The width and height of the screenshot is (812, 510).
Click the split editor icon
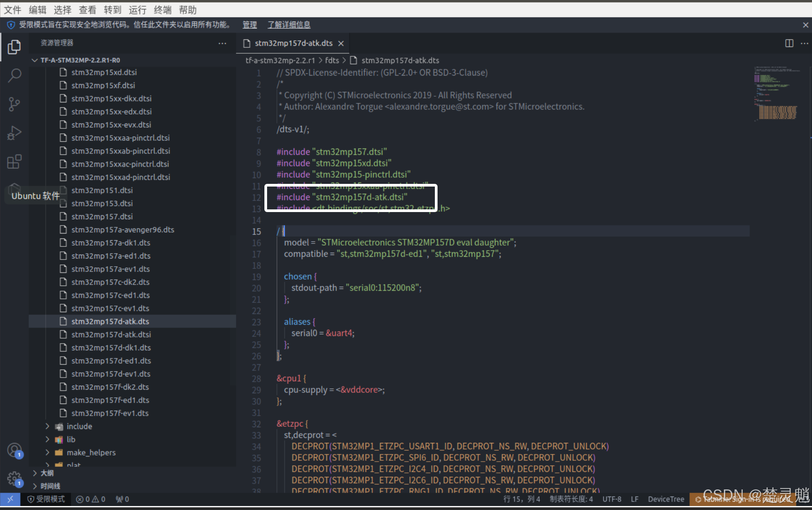pos(789,43)
